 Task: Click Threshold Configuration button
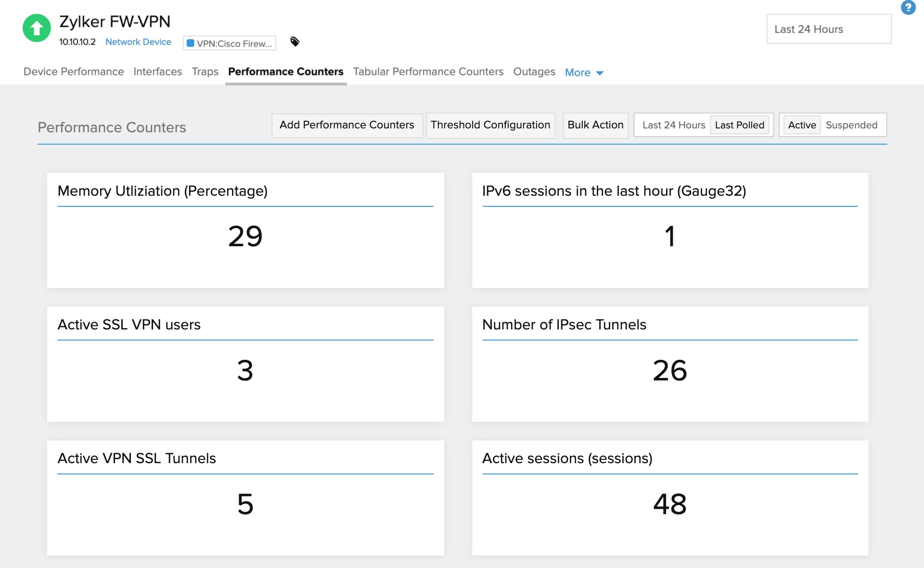pyautogui.click(x=491, y=125)
